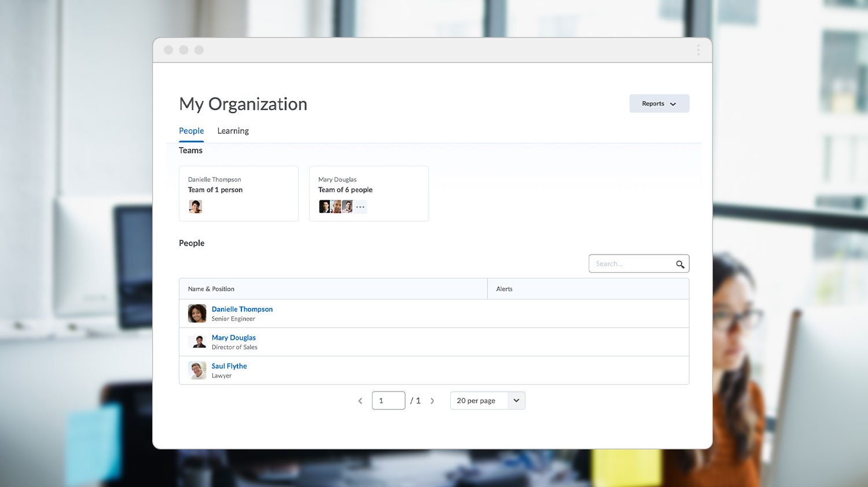
Task: Focus the people Search field
Action: click(x=639, y=263)
